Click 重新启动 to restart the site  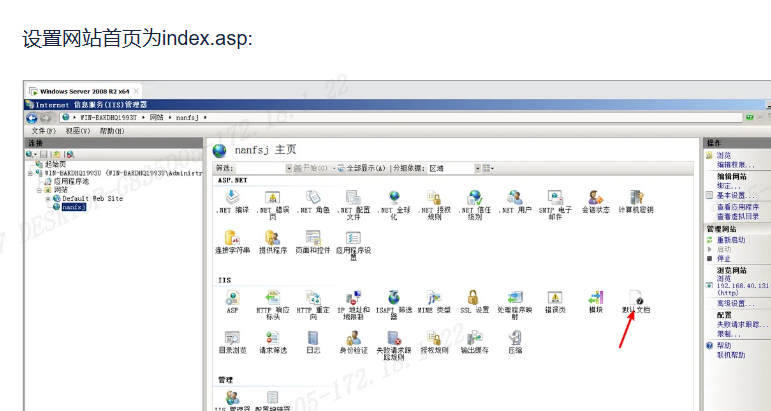[x=731, y=240]
